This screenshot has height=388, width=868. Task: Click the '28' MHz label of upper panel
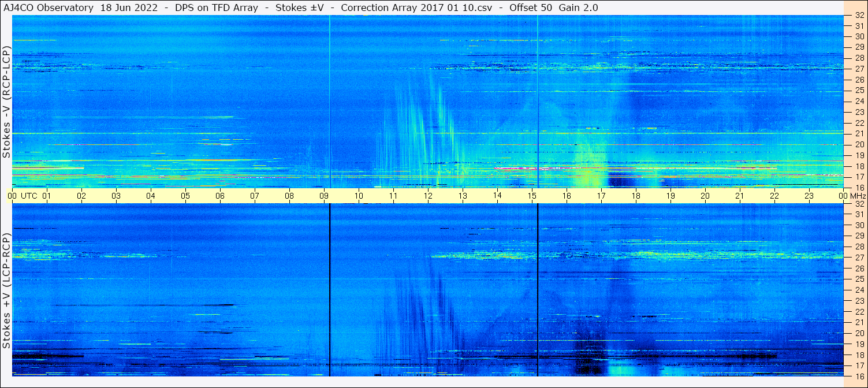(x=859, y=58)
